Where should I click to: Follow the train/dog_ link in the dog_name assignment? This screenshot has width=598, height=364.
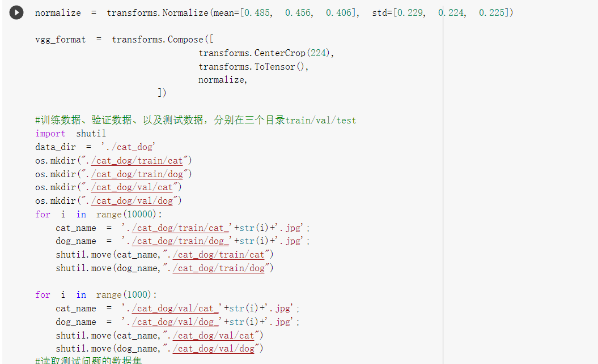(x=180, y=241)
